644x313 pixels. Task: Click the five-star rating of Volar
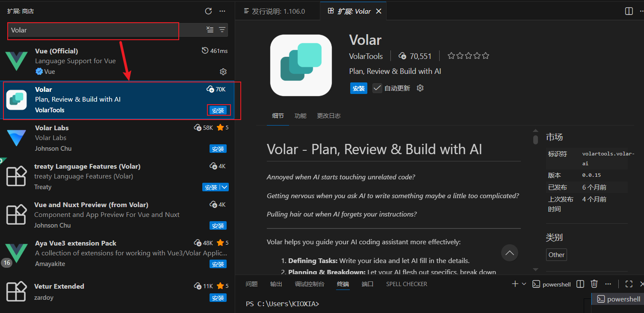[x=468, y=56]
